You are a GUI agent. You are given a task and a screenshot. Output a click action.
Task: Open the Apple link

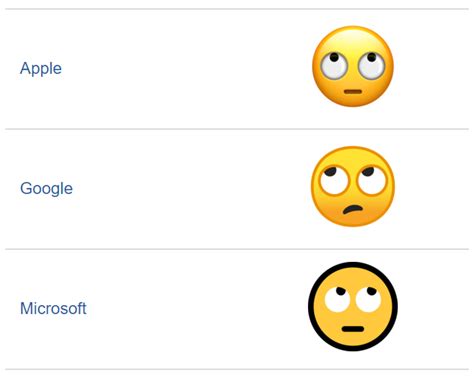pyautogui.click(x=41, y=69)
